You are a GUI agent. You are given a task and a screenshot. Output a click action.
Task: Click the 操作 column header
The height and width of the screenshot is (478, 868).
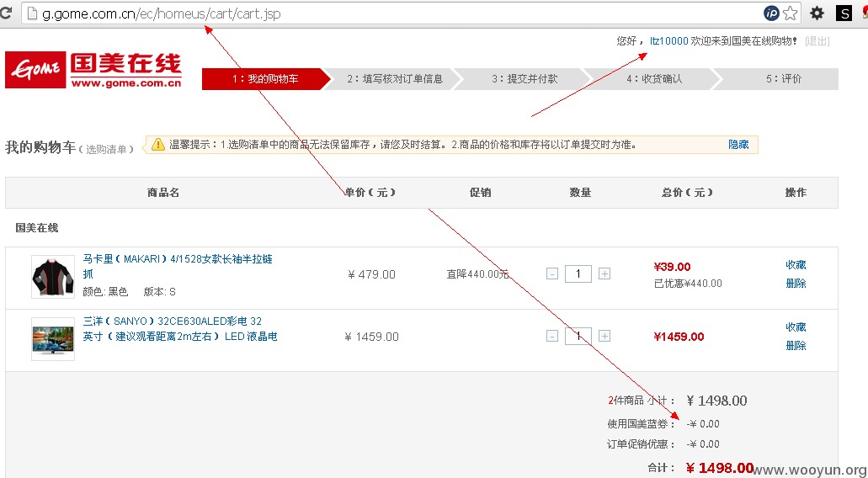796,193
